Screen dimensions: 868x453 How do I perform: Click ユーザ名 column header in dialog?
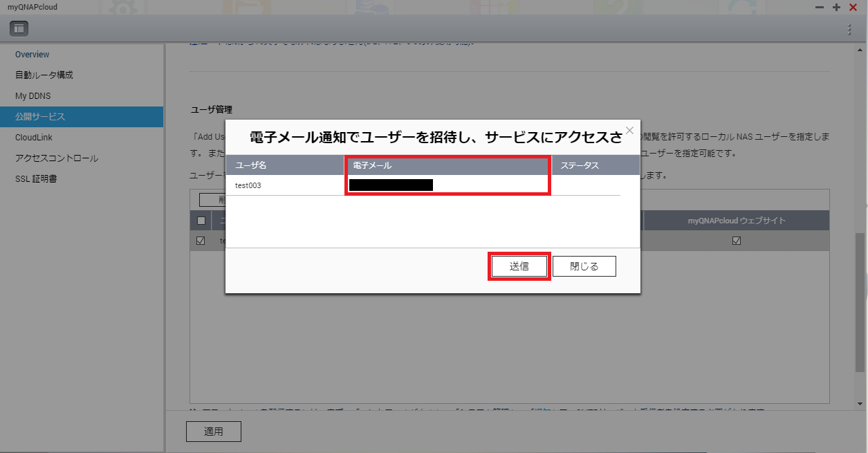[286, 165]
